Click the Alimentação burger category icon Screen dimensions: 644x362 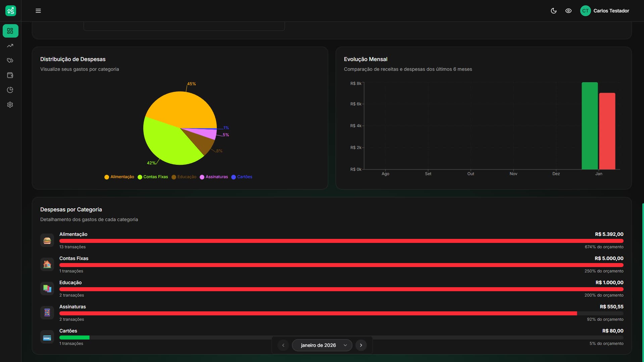[x=47, y=240]
